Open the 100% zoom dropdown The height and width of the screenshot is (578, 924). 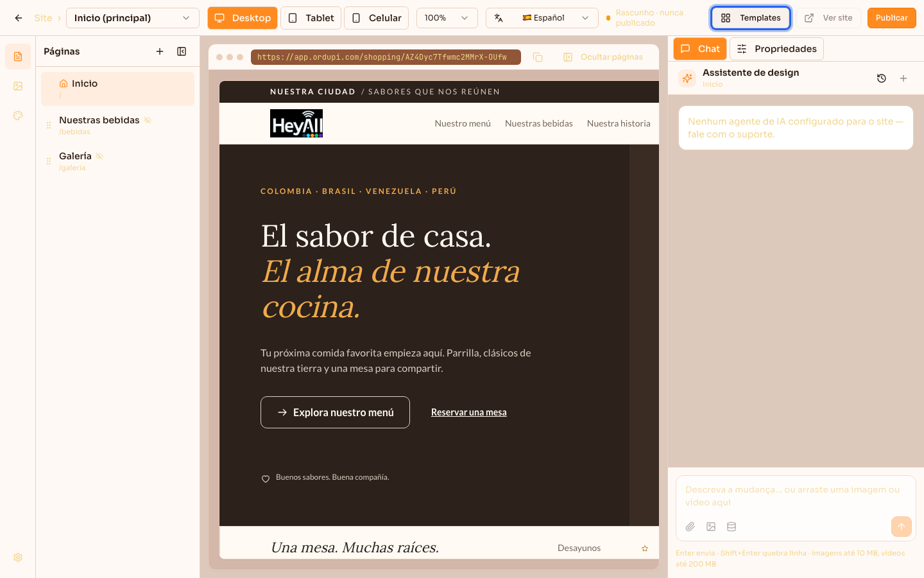447,18
